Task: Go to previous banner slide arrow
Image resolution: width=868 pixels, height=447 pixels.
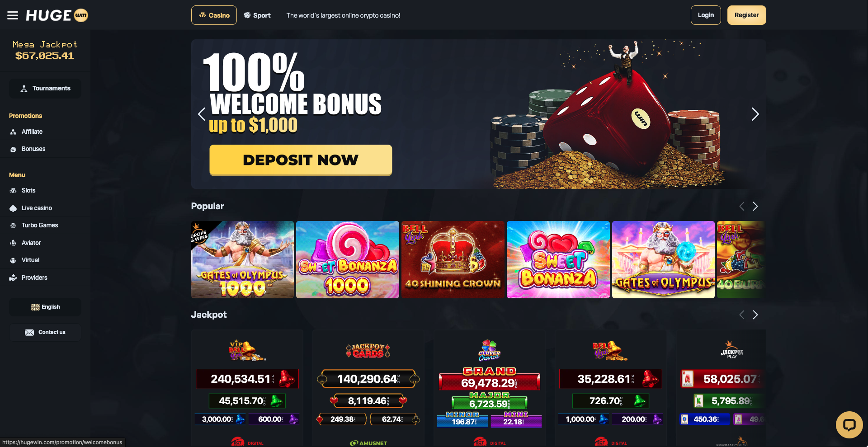Action: point(202,114)
